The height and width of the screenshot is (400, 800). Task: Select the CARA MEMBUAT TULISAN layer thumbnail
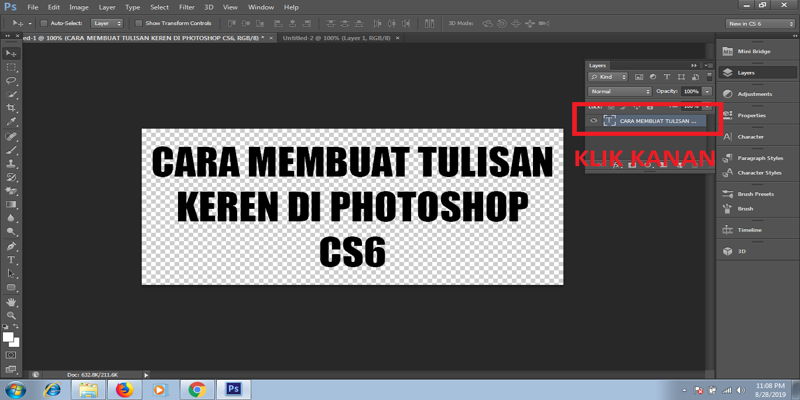coord(610,121)
